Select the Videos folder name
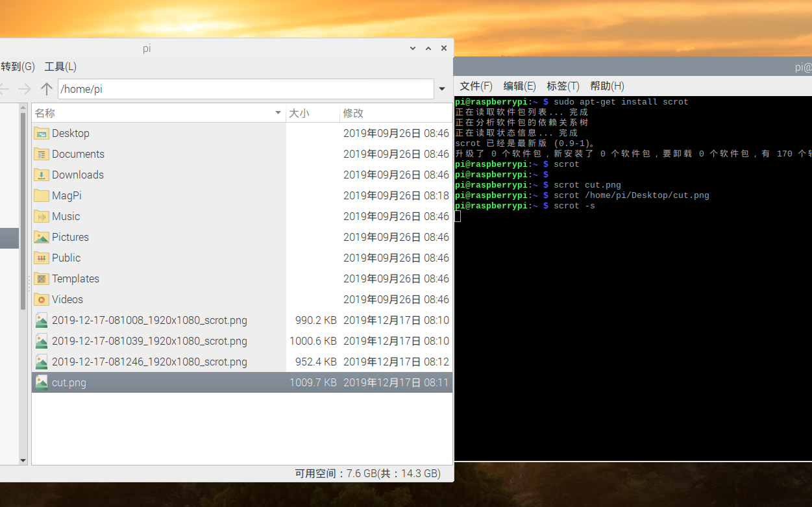 point(68,299)
